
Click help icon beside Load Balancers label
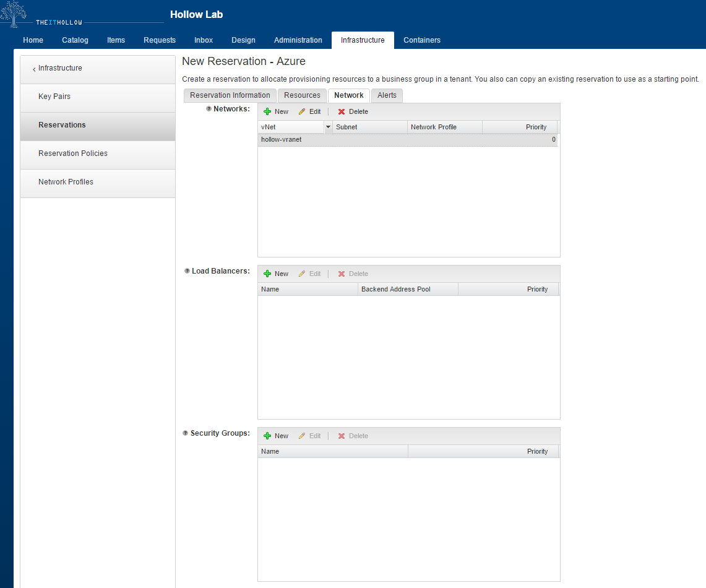(x=187, y=271)
